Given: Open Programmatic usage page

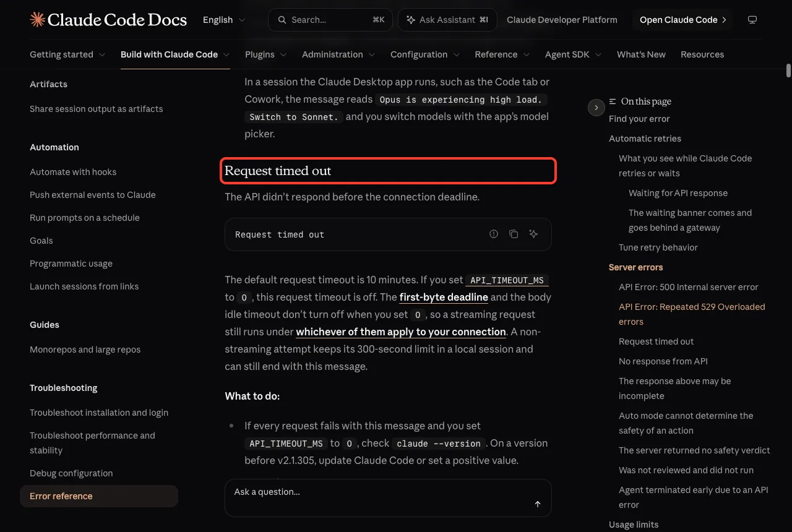Looking at the screenshot, I should tap(71, 264).
